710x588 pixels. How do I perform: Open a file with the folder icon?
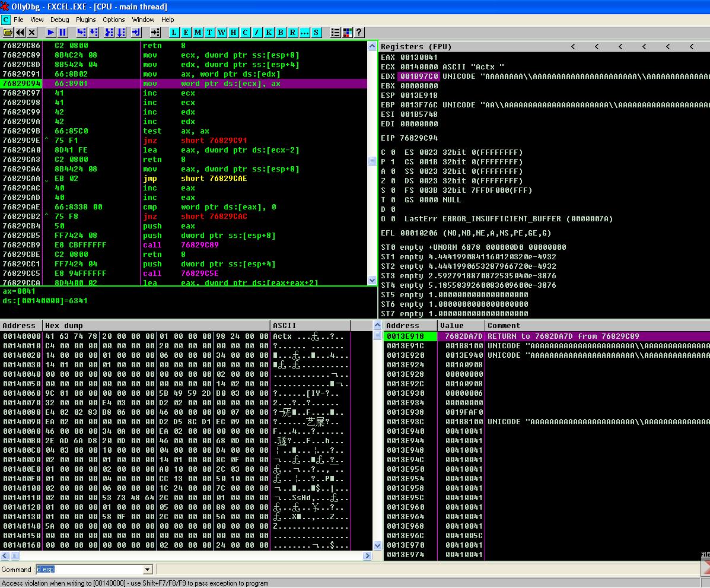point(8,33)
